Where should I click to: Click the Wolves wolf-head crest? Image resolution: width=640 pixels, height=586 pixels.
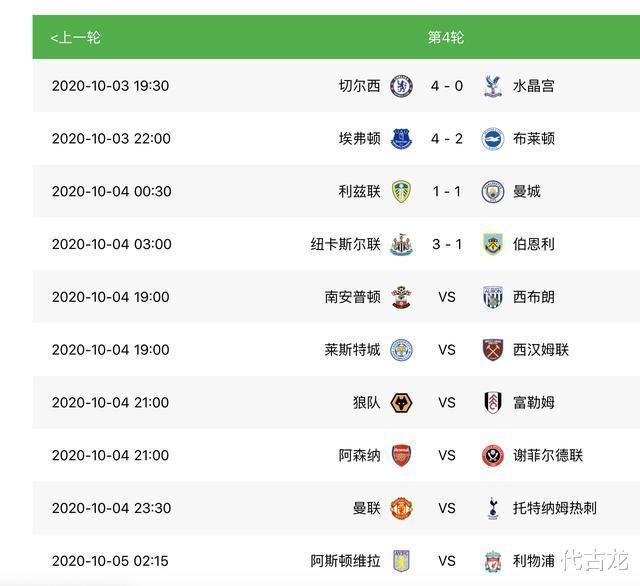click(401, 403)
